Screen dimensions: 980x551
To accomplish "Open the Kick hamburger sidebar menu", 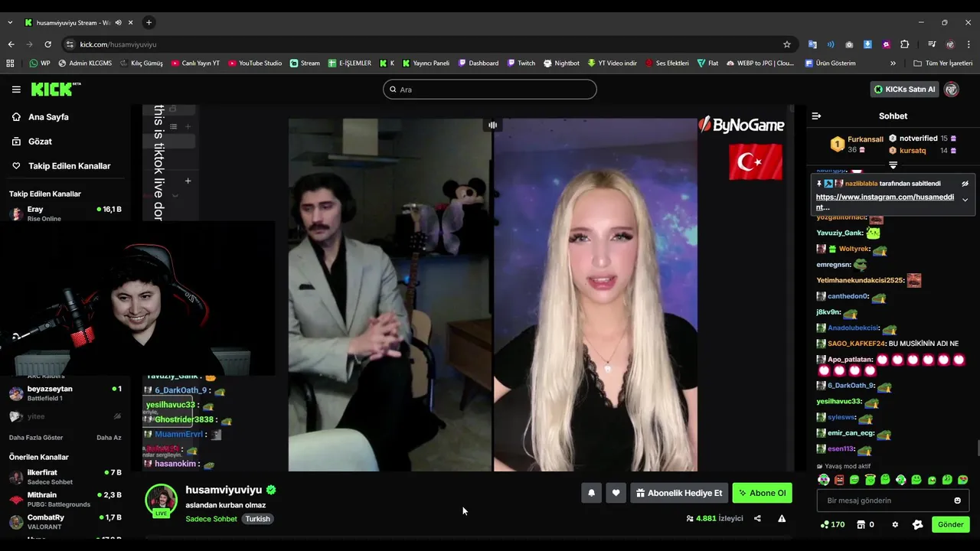I will [16, 90].
